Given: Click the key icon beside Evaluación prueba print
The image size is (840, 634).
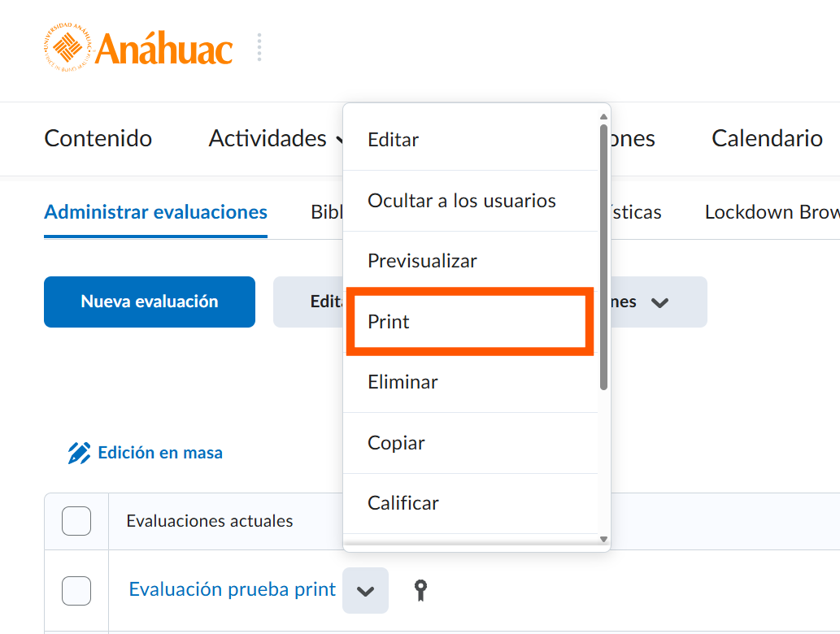Looking at the screenshot, I should point(420,591).
